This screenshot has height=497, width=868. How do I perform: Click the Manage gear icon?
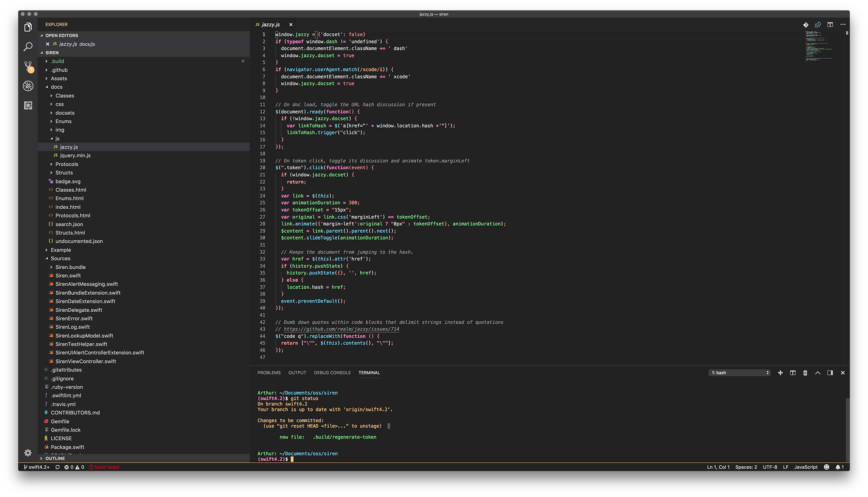[x=28, y=453]
